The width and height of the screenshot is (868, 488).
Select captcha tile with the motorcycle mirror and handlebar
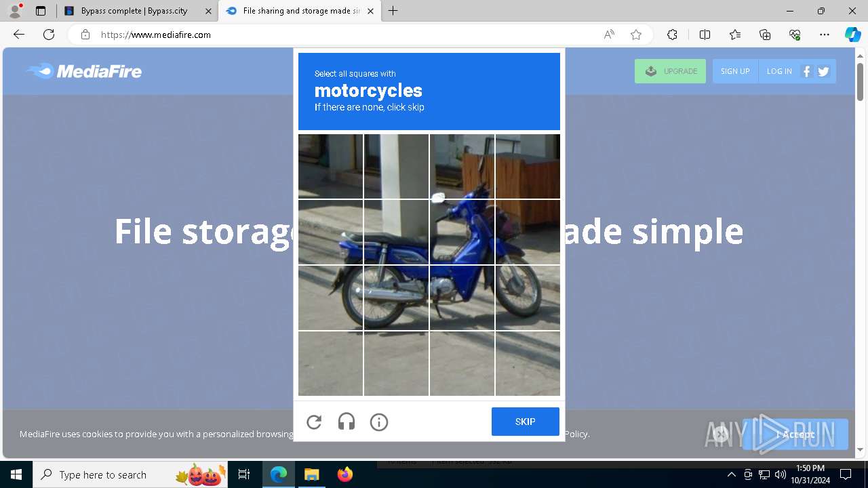(x=462, y=166)
